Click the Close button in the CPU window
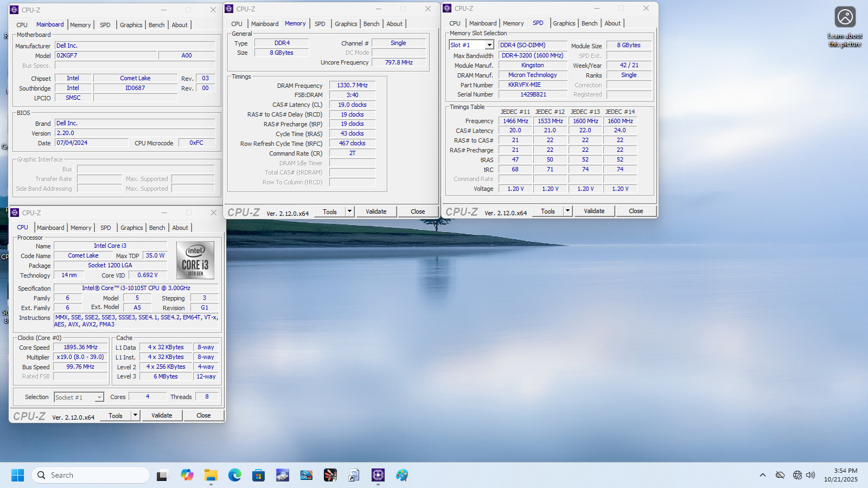 pyautogui.click(x=203, y=415)
